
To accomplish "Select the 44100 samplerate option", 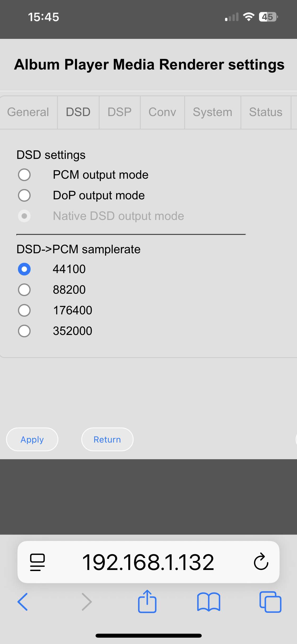I will 24,269.
